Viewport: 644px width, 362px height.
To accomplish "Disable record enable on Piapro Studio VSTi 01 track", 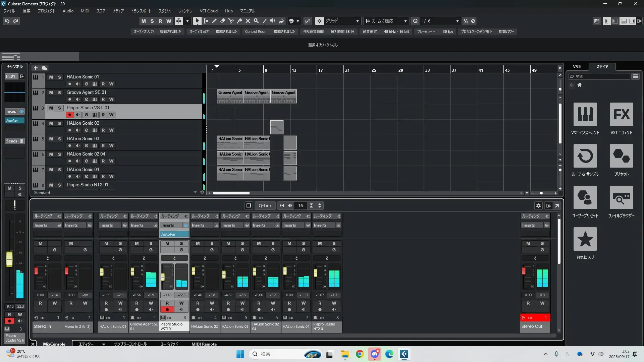I will click(x=69, y=115).
